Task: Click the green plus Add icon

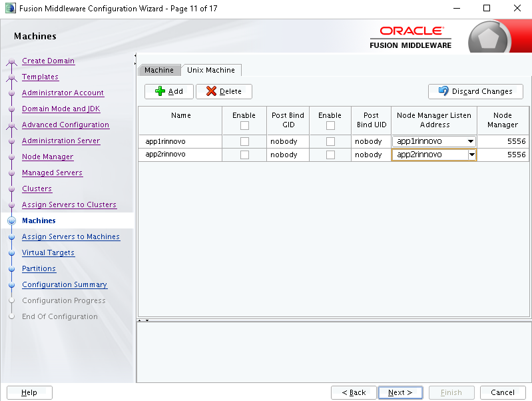Action: [160, 91]
